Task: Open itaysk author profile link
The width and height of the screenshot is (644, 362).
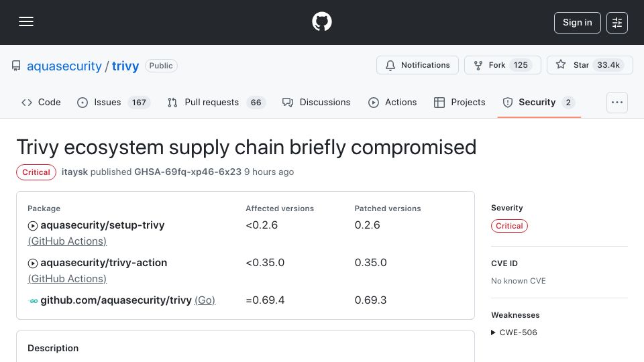Action: tap(74, 172)
